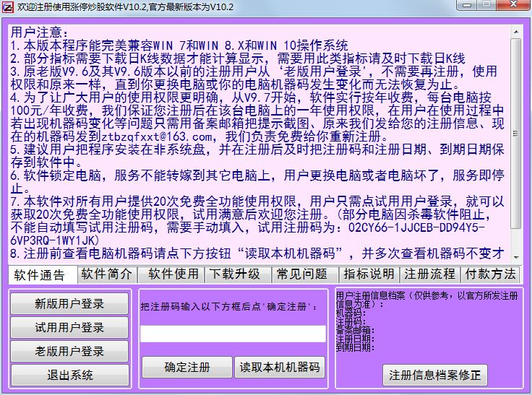Image resolution: width=532 pixels, height=395 pixels.
Task: Click the app logo icon in title bar
Action: coord(7,6)
